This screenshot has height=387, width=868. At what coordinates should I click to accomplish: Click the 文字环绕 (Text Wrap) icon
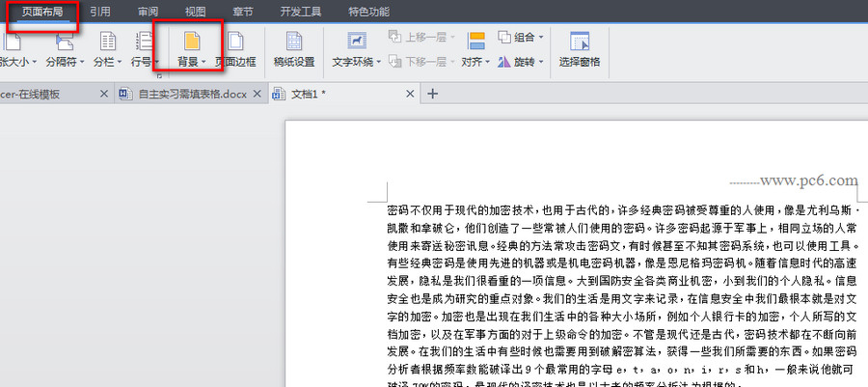(x=356, y=41)
